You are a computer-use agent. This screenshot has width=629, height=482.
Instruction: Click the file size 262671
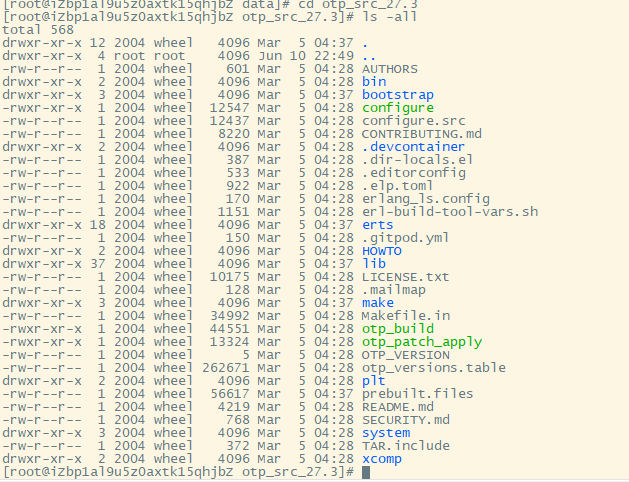pyautogui.click(x=225, y=368)
